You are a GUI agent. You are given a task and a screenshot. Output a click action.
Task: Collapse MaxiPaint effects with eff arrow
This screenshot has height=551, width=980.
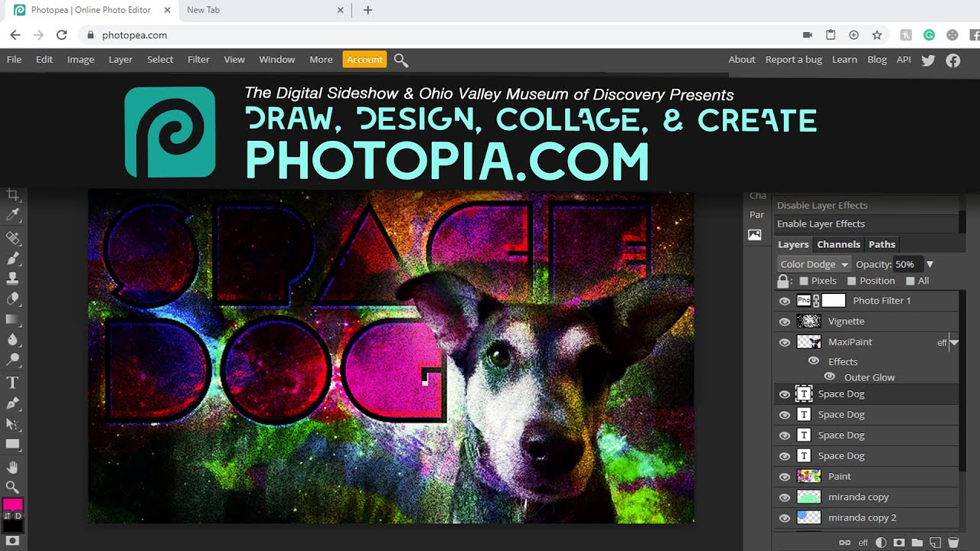click(x=954, y=343)
